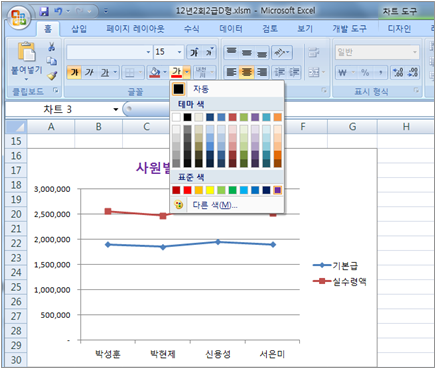This screenshot has width=435, height=368.
Task: Click the Increase Font Size icon
Action: tap(194, 52)
